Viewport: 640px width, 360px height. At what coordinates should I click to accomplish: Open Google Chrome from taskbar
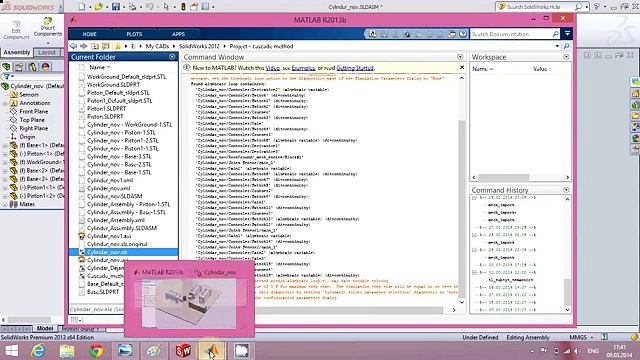point(96,351)
